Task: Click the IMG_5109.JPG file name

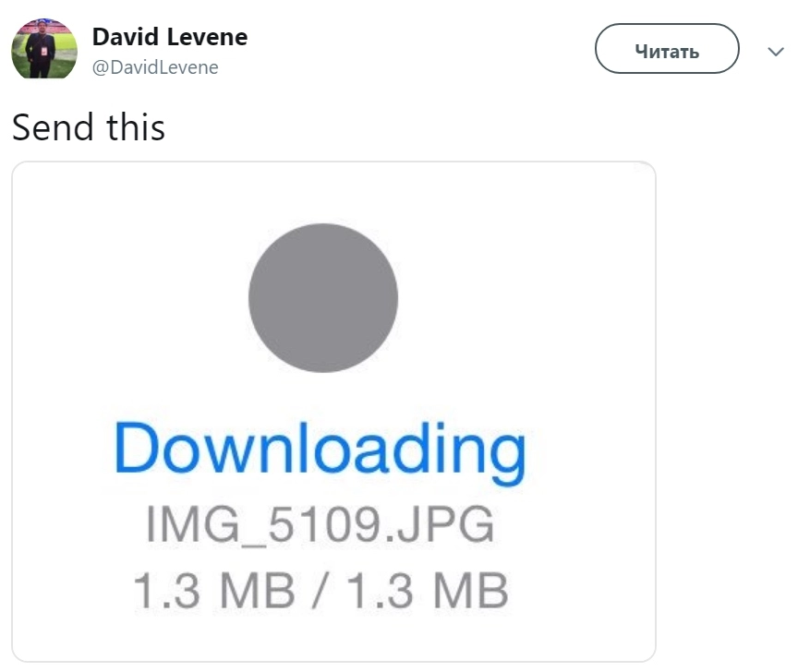Action: point(320,525)
